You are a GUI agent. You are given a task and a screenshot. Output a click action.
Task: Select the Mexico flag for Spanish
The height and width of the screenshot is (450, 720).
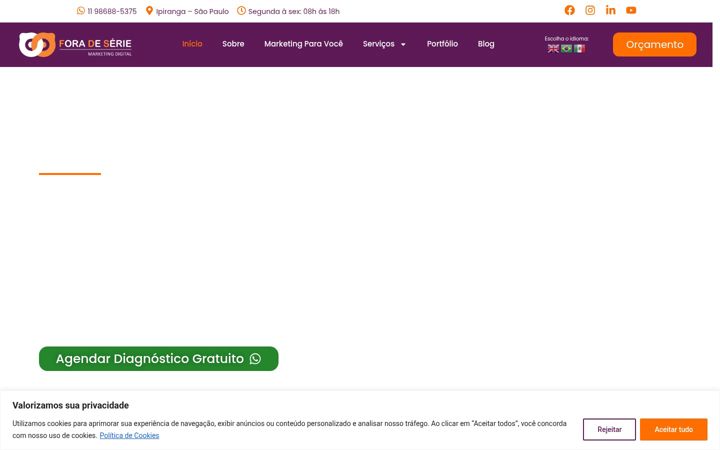tap(579, 49)
